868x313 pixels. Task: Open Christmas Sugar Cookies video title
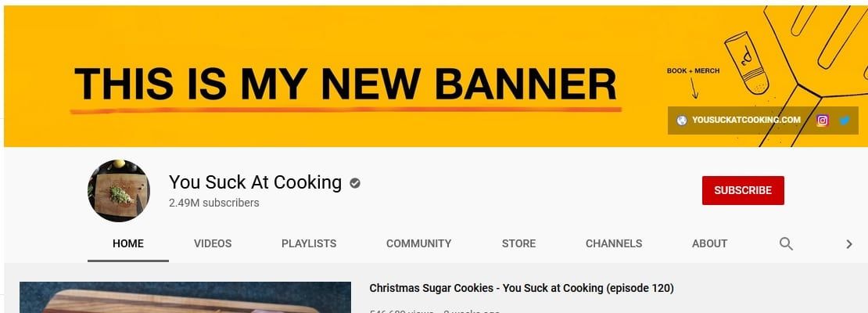tap(522, 288)
